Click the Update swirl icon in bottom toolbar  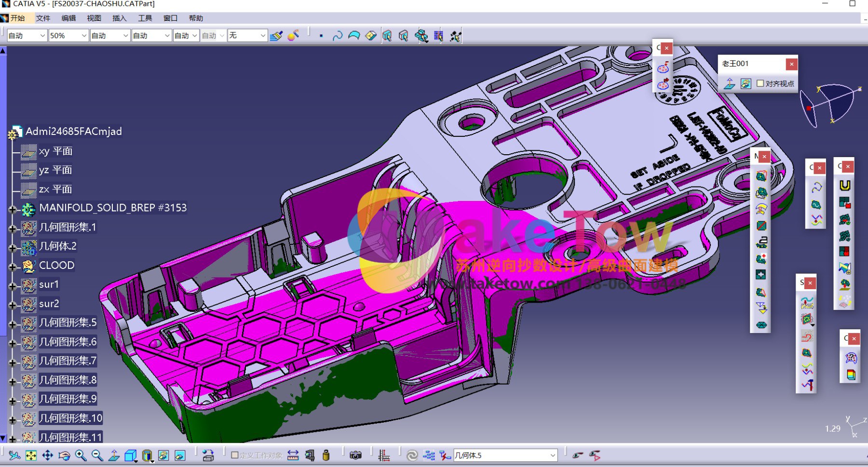coord(412,455)
